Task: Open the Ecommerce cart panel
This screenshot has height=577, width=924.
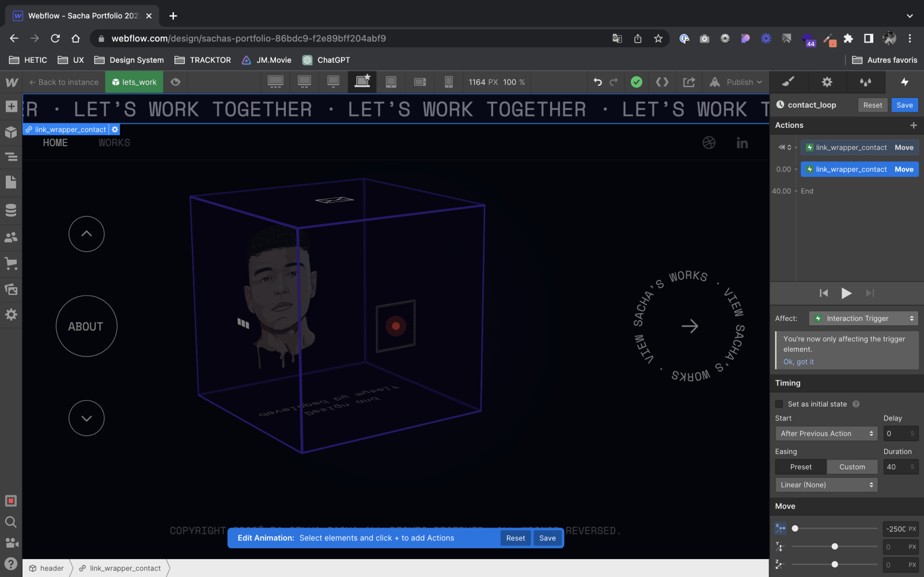Action: (x=11, y=264)
